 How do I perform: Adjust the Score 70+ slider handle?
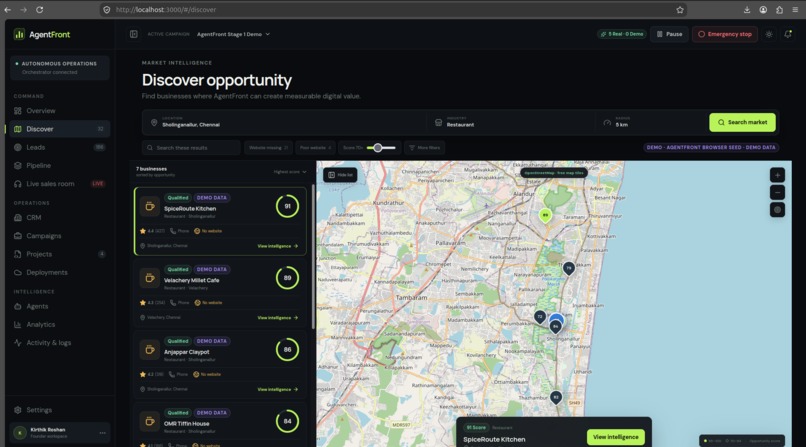[378, 148]
